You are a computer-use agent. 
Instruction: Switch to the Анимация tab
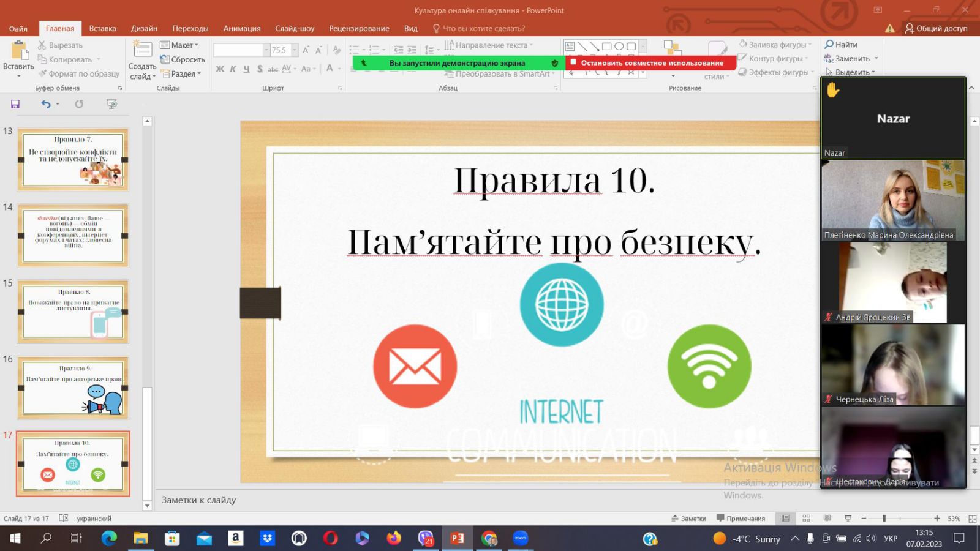pos(242,28)
